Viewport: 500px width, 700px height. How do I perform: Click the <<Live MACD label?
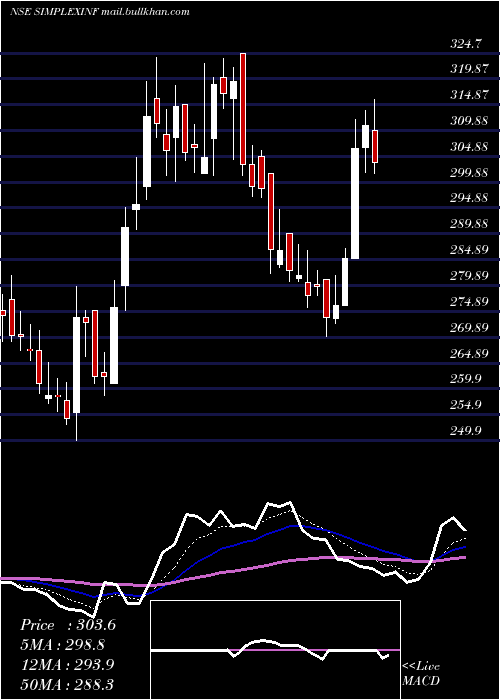[421, 673]
